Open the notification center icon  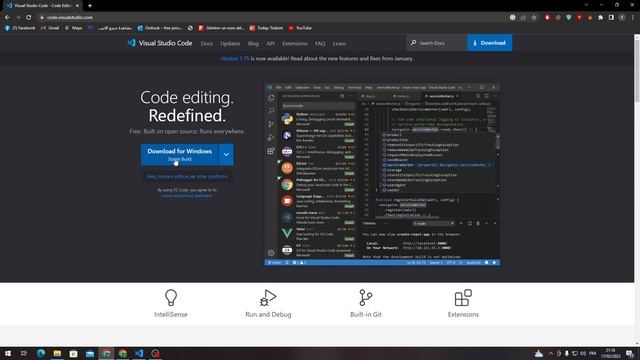630,353
